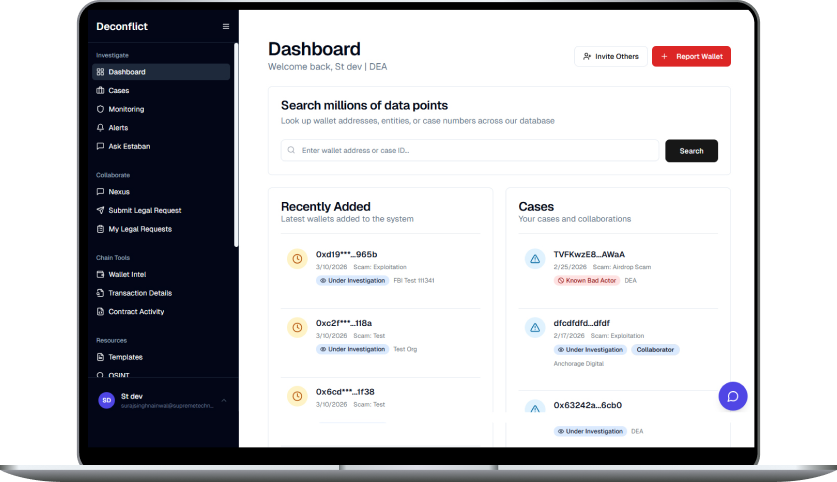837x482 pixels.
Task: Open Submit Legal Request page
Action: pyautogui.click(x=144, y=210)
